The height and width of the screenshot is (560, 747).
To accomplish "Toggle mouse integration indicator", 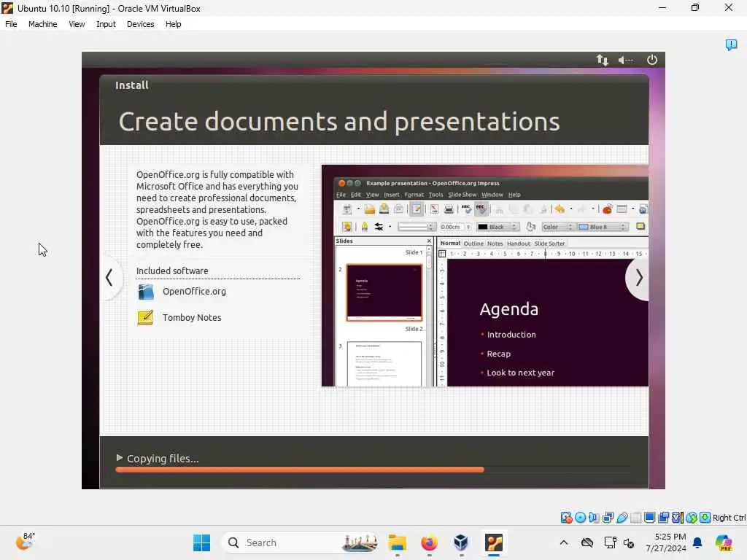I will point(692,518).
